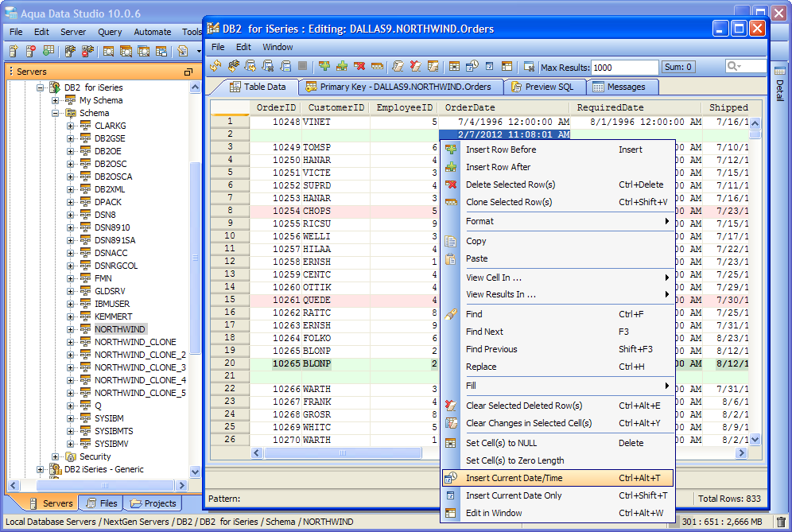
Task: Click row header number 15
Action: tap(230, 300)
